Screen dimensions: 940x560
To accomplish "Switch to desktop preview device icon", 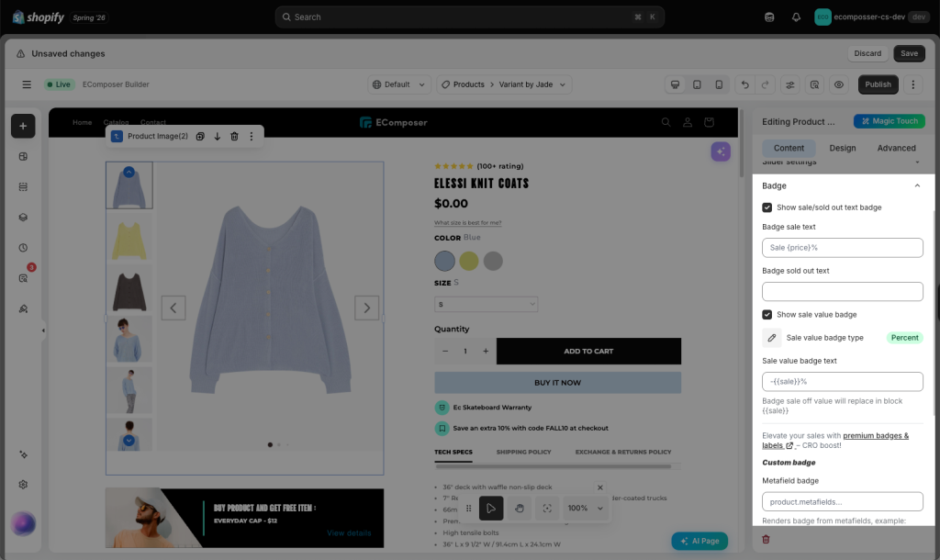I will (x=675, y=84).
